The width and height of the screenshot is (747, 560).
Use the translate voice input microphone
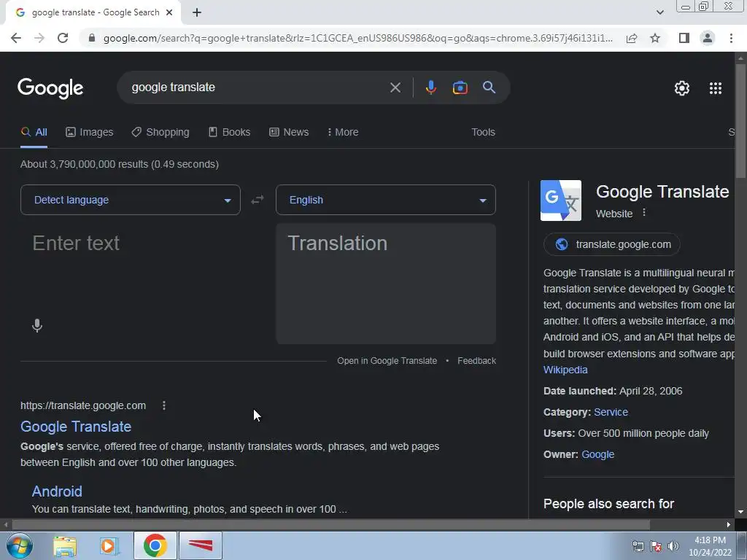click(x=37, y=326)
